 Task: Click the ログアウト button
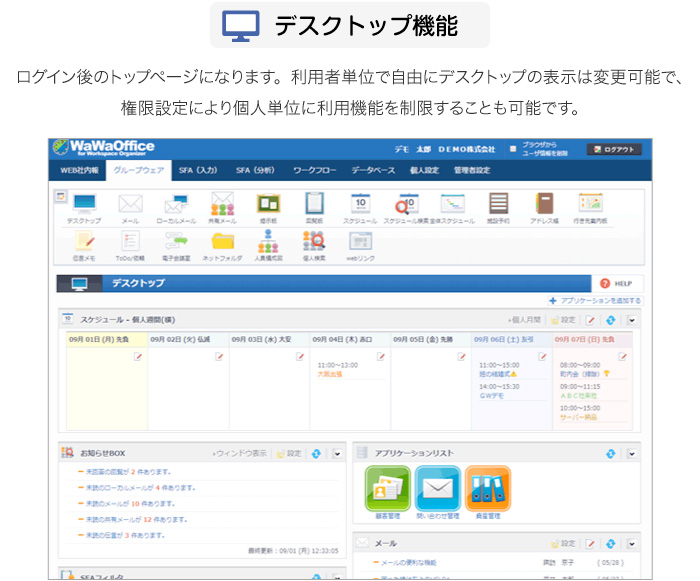pyautogui.click(x=614, y=149)
